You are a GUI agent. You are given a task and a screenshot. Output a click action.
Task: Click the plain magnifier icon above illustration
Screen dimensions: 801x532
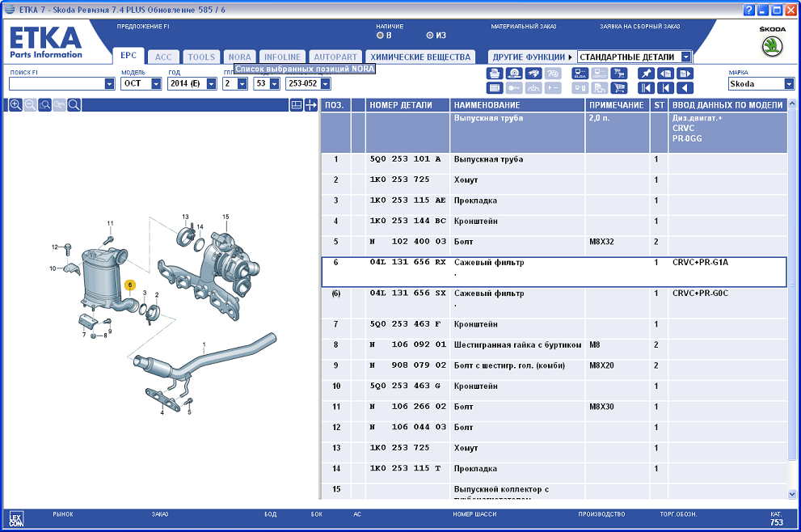74,105
